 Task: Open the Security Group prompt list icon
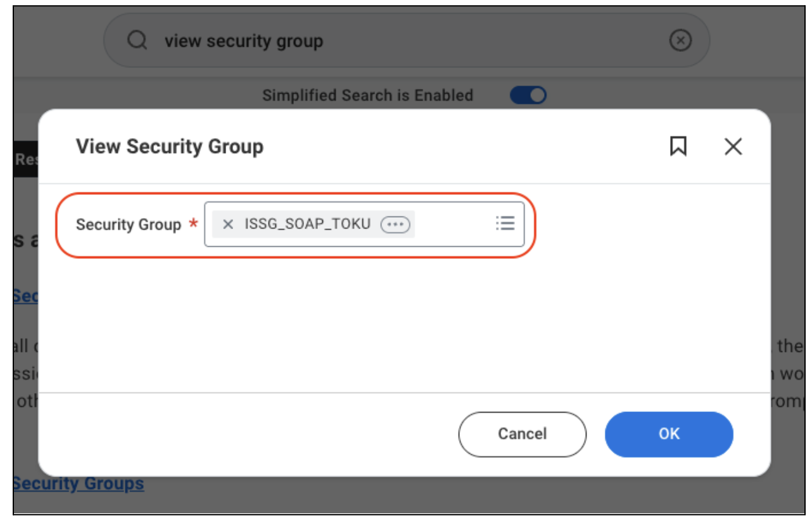(x=505, y=223)
